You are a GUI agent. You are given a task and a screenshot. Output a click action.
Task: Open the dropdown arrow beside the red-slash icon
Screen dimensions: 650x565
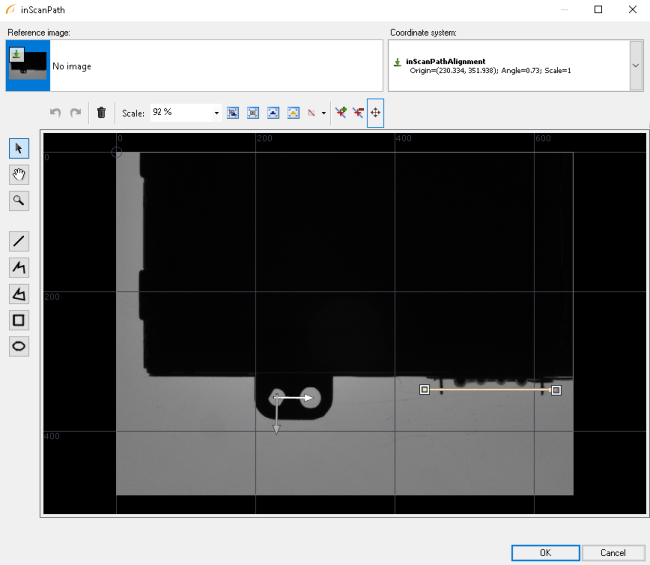click(324, 113)
